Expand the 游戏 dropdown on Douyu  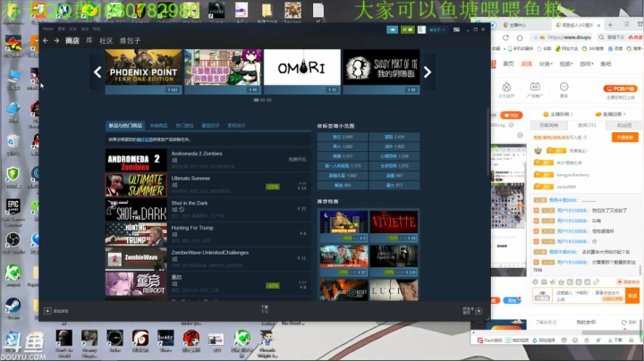pyautogui.click(x=586, y=64)
